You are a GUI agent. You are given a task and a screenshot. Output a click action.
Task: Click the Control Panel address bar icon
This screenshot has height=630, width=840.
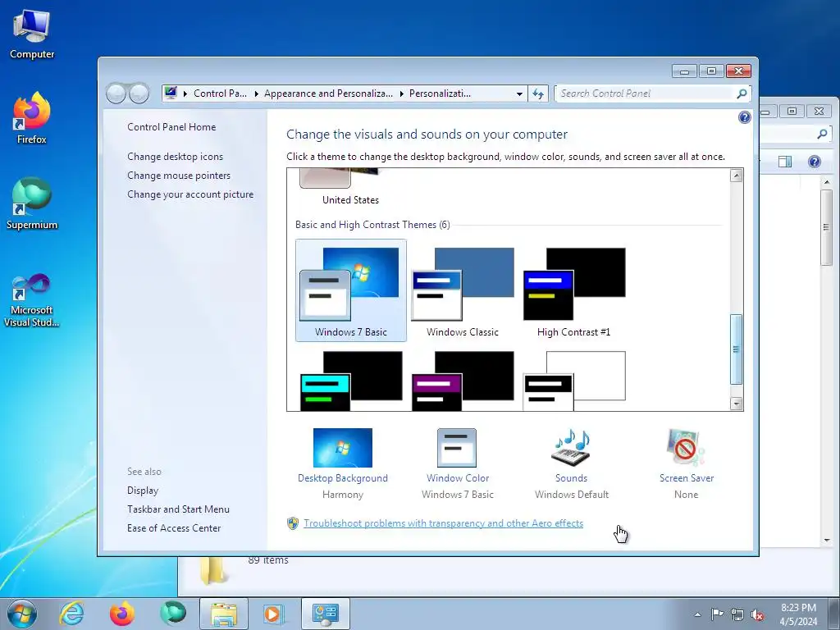pyautogui.click(x=171, y=94)
